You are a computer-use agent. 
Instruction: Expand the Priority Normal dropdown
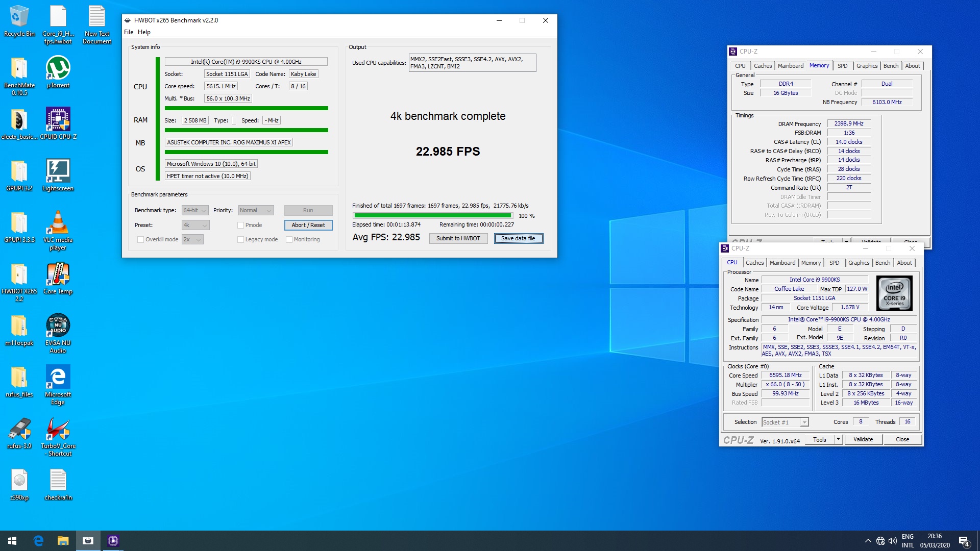256,210
